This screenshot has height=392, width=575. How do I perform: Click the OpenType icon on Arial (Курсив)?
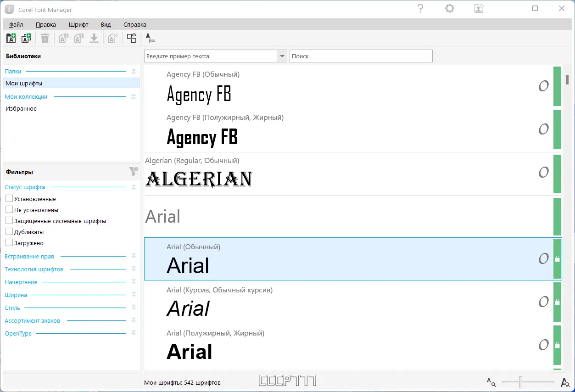click(x=544, y=302)
